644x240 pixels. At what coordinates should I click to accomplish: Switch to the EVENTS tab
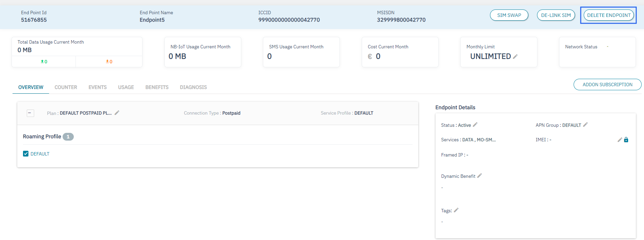coord(97,87)
